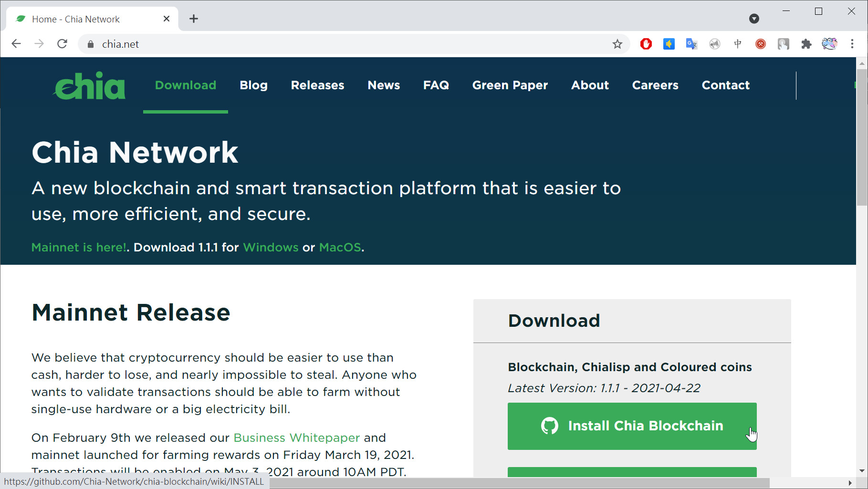Open the Chrome three-dot menu
The height and width of the screenshot is (489, 868).
[852, 44]
